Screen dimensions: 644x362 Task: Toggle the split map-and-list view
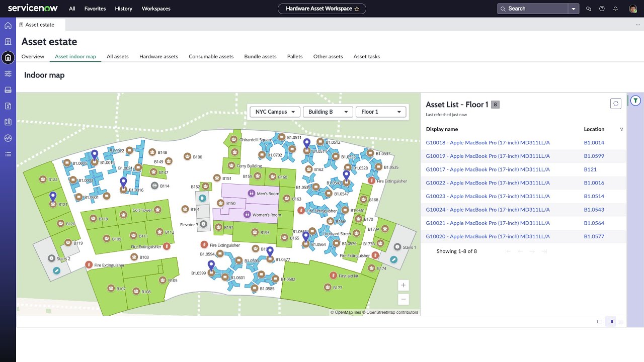pyautogui.click(x=610, y=321)
